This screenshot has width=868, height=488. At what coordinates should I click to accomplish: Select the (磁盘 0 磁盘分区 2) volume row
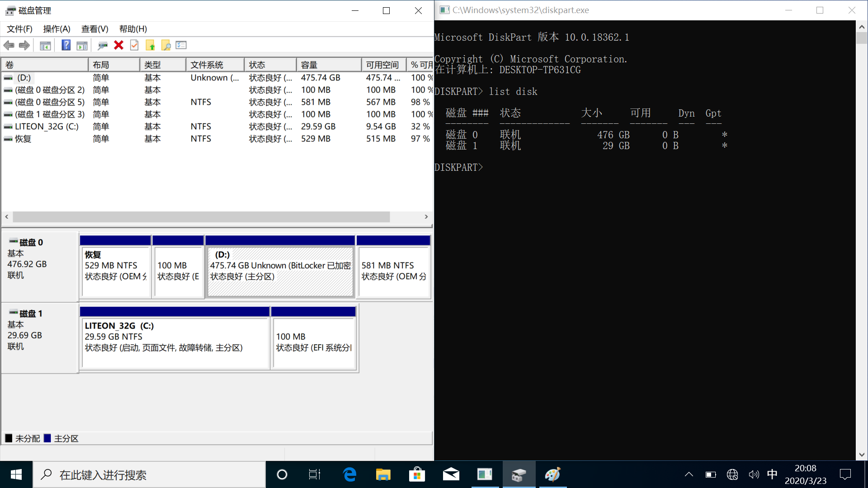tap(217, 90)
